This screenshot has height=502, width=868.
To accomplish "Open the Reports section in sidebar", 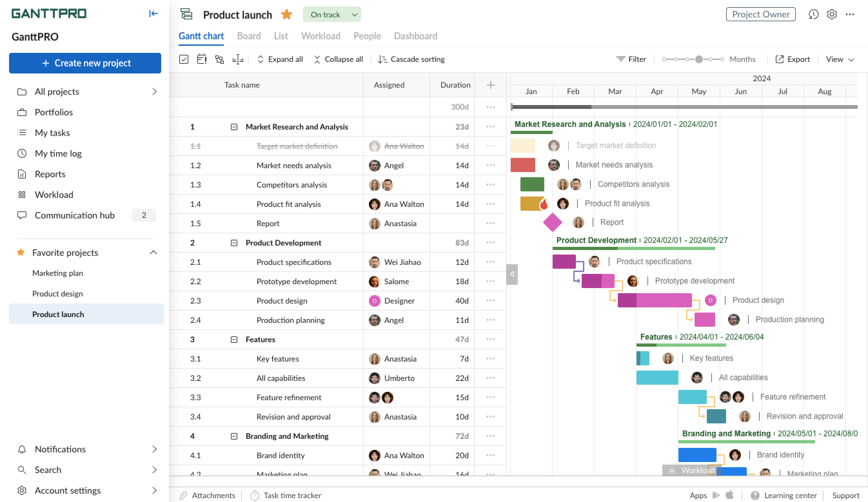I will coord(50,174).
